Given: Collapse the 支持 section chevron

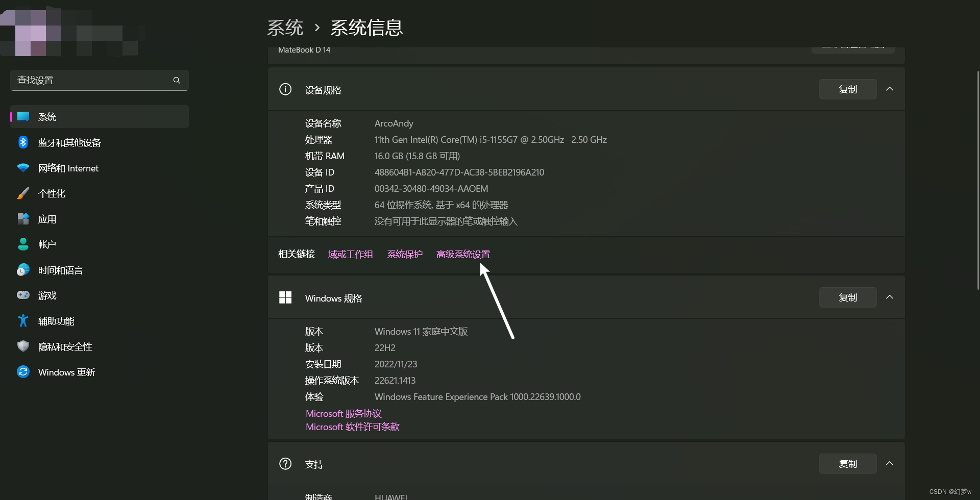Looking at the screenshot, I should [890, 464].
